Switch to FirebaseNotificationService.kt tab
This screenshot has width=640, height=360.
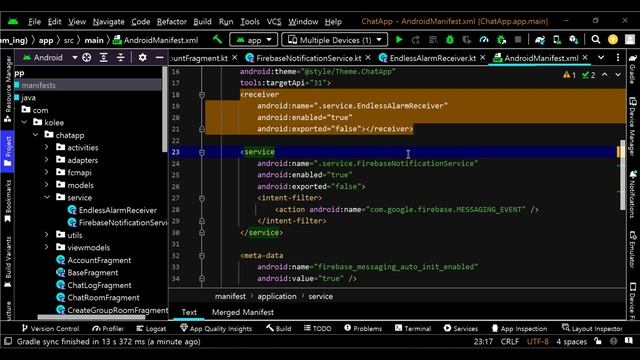pos(308,58)
